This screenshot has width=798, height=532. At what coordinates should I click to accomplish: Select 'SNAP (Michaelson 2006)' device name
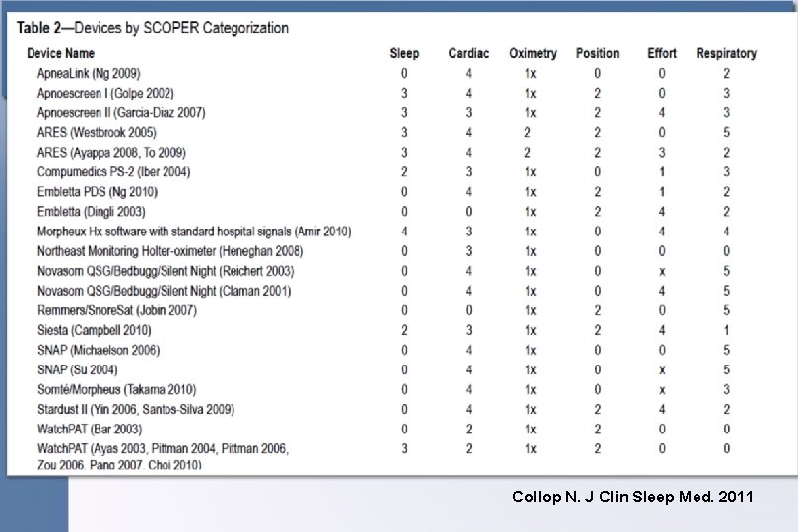tap(99, 351)
